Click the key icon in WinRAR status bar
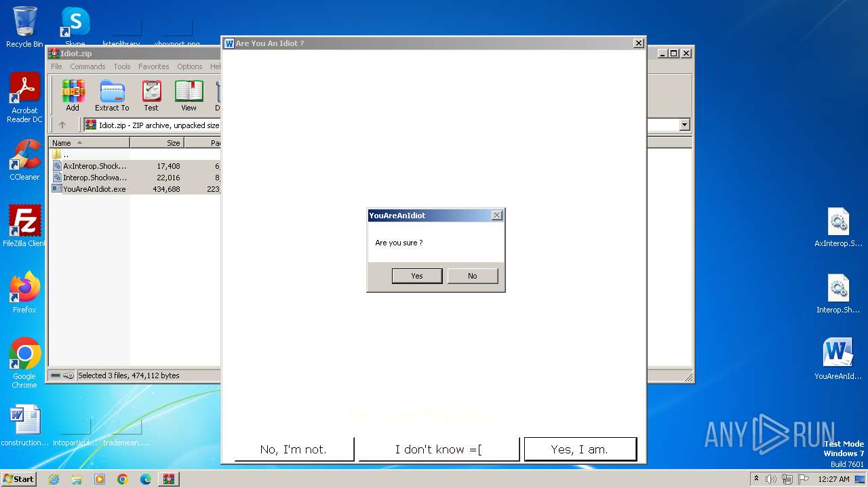This screenshot has height=488, width=868. pyautogui.click(x=68, y=375)
